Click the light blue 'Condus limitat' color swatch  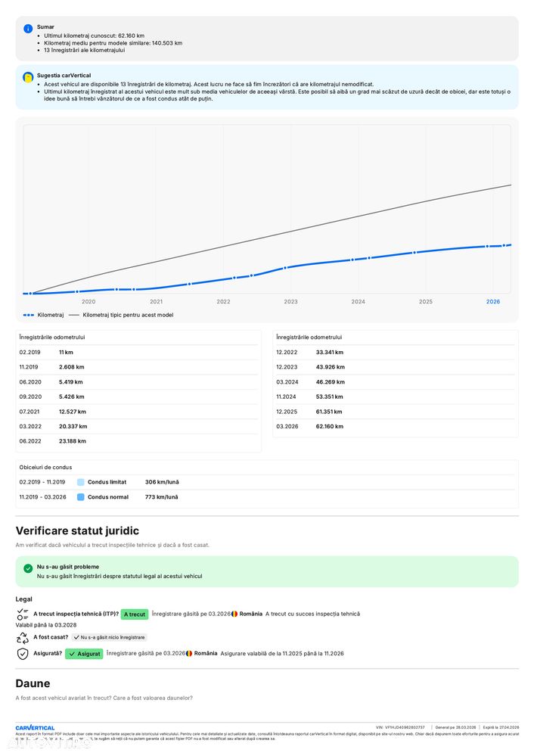pyautogui.click(x=81, y=482)
